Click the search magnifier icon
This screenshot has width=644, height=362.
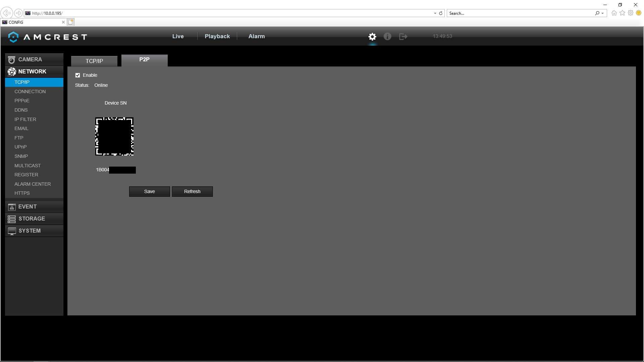pos(597,13)
